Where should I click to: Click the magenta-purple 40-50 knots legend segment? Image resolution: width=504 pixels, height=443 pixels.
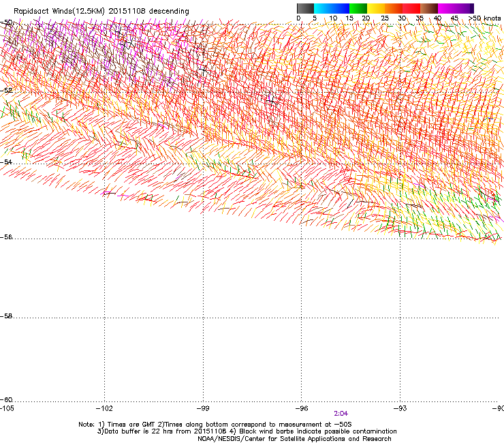coord(456,8)
